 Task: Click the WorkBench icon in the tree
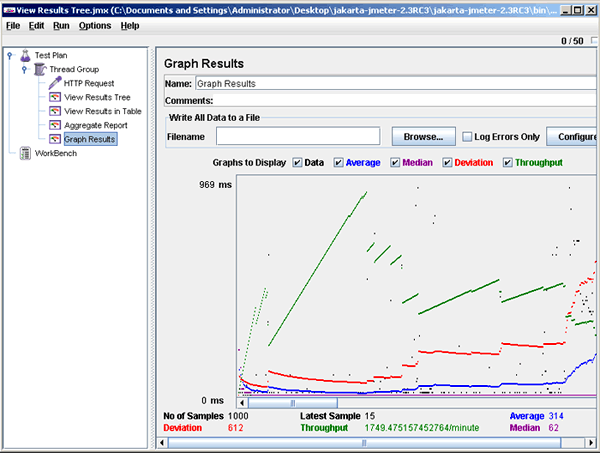click(x=25, y=154)
